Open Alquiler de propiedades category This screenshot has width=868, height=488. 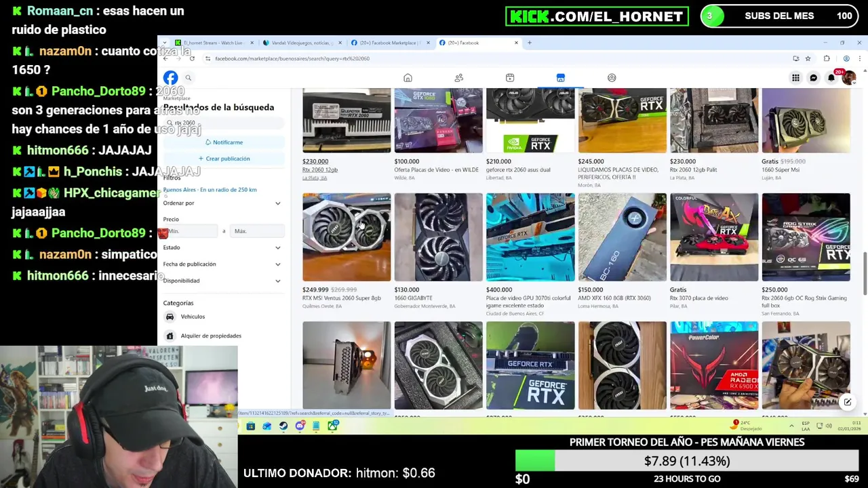(211, 335)
